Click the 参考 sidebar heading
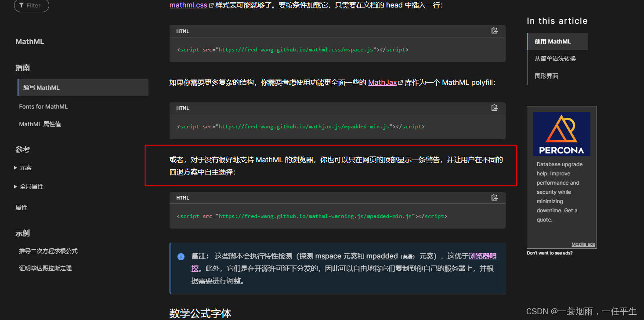The width and height of the screenshot is (644, 320). (x=23, y=149)
